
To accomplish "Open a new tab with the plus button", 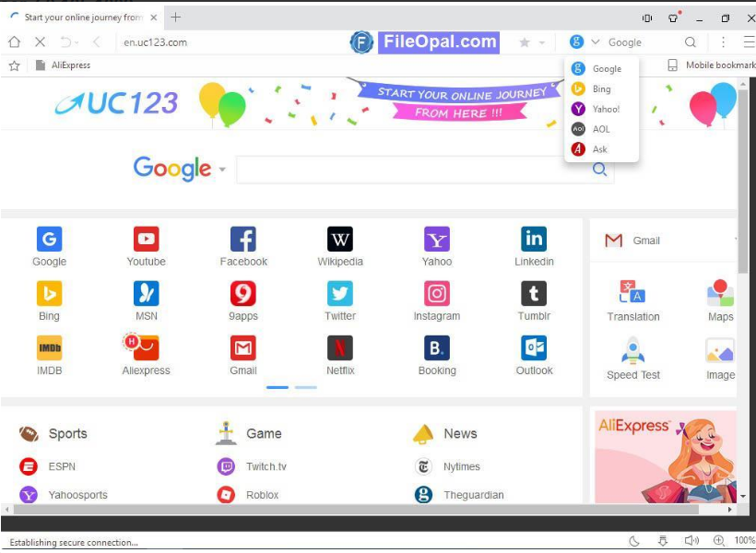I will (x=175, y=18).
